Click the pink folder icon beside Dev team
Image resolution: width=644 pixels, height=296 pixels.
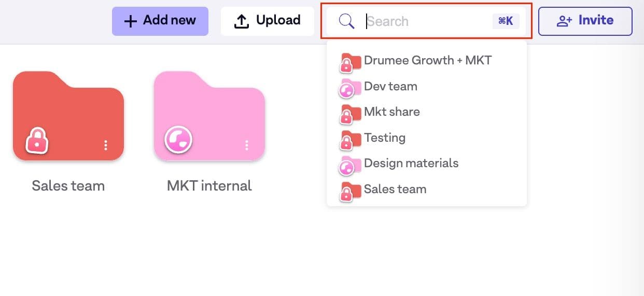pos(349,88)
